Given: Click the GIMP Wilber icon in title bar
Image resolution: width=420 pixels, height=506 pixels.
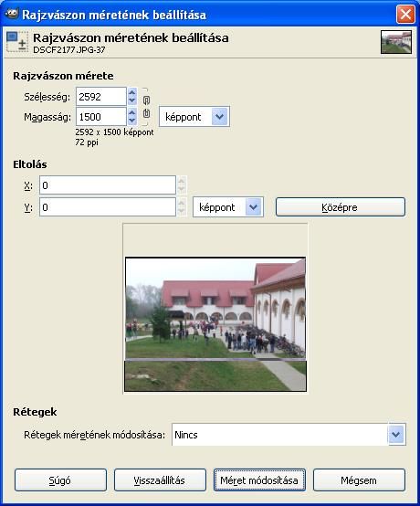Looking at the screenshot, I should click(12, 14).
